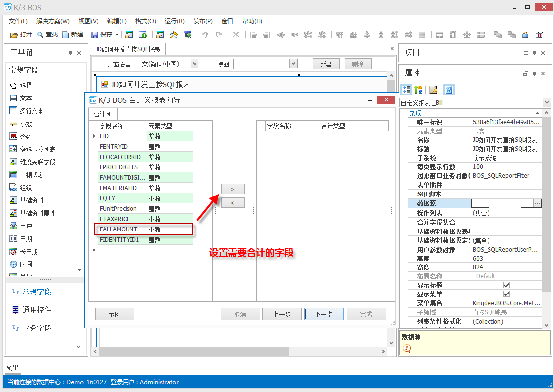Click the categorized view icon in 属性 panel

pos(406,90)
